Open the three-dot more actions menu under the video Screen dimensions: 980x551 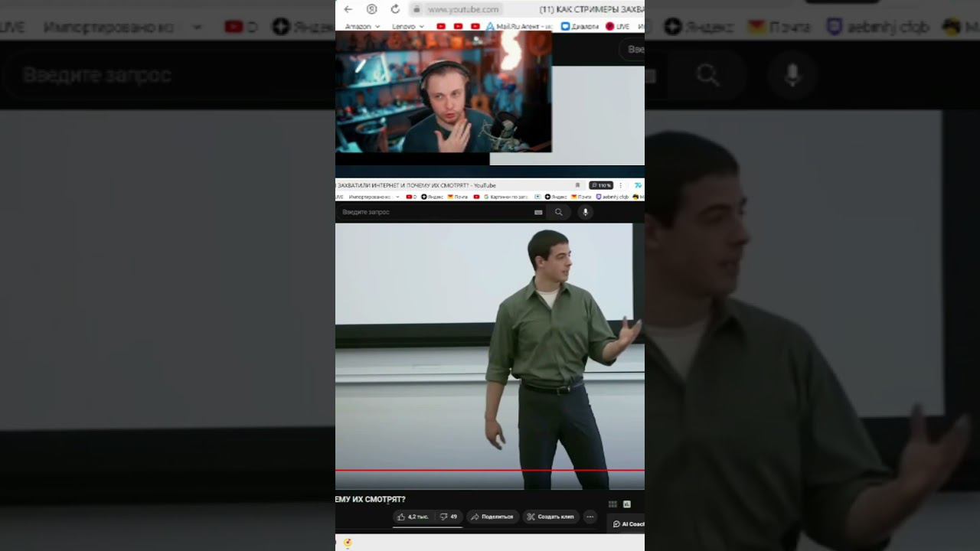coord(590,517)
